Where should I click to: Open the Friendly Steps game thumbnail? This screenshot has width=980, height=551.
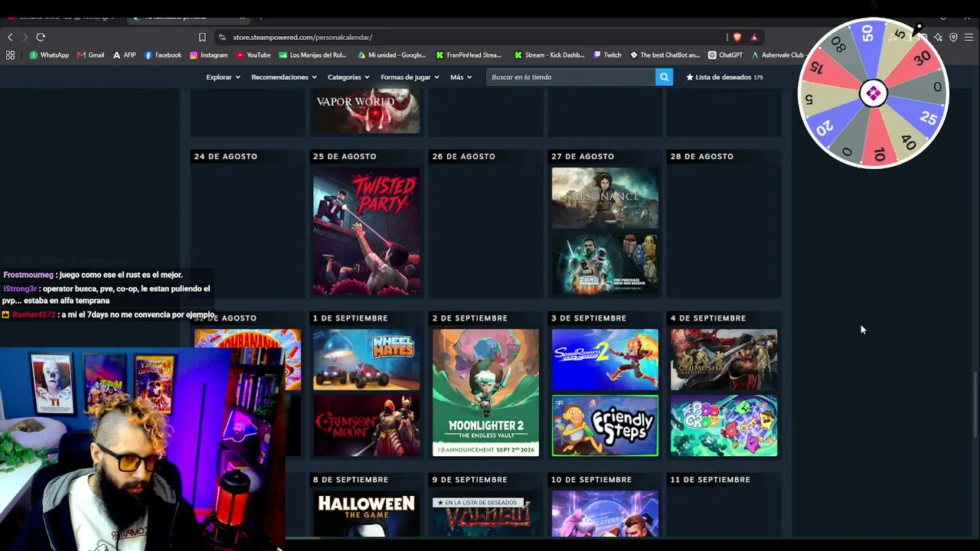(x=605, y=426)
